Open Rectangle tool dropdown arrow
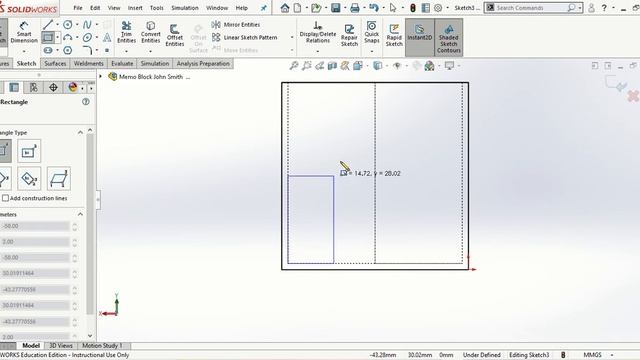The width and height of the screenshot is (640, 360). pyautogui.click(x=58, y=38)
